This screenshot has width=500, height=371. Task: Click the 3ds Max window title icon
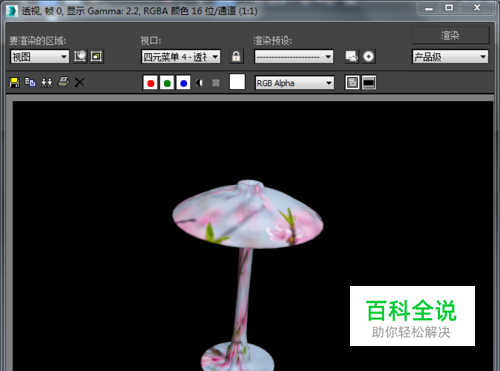[x=12, y=11]
